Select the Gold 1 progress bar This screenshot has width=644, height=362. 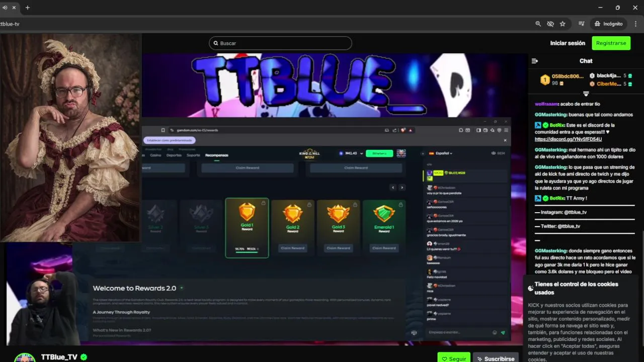pos(247,252)
